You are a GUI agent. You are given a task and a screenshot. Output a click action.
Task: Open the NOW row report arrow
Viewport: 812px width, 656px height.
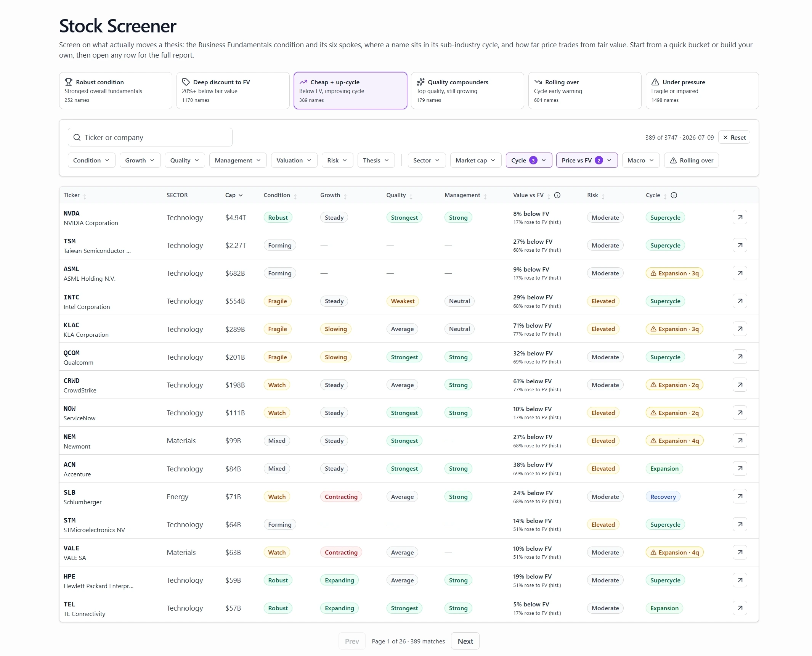pos(740,413)
